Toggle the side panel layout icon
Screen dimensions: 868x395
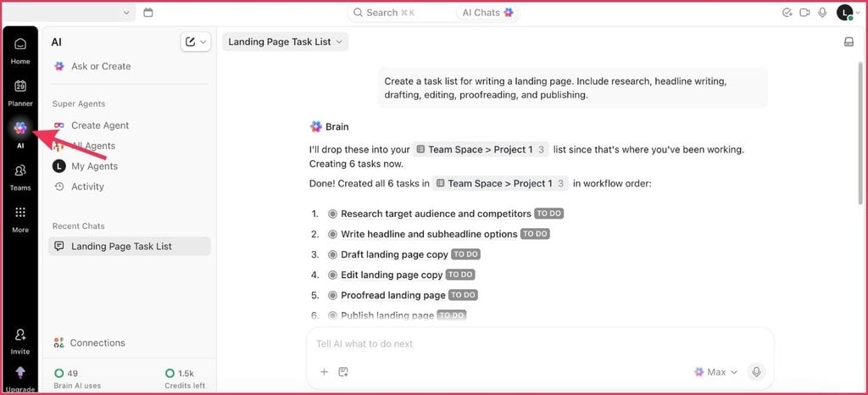pos(849,42)
